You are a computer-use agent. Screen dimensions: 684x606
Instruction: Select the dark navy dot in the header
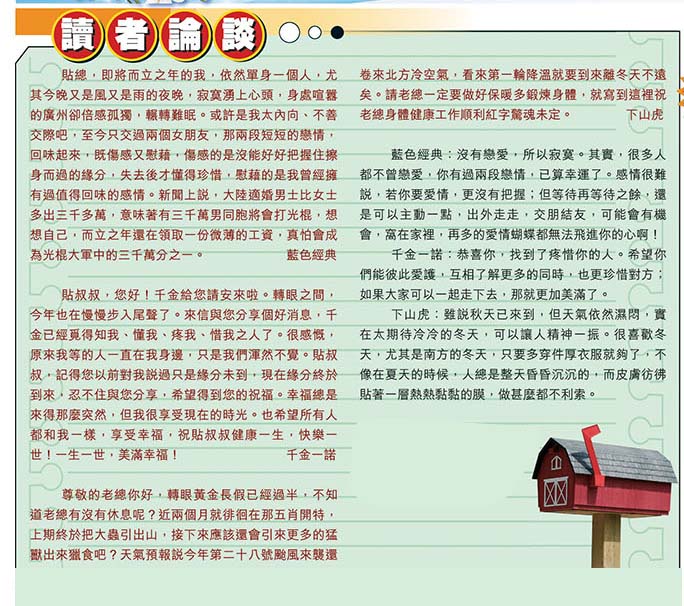337,32
